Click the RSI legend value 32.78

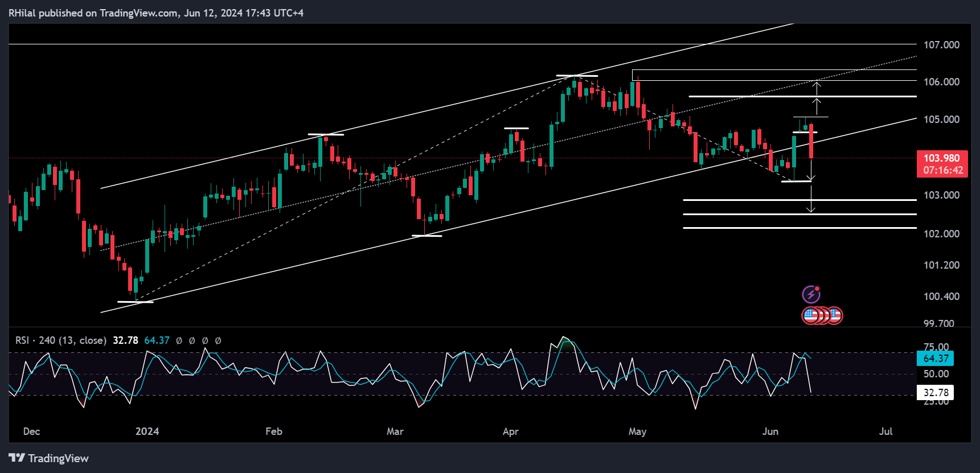coord(125,340)
